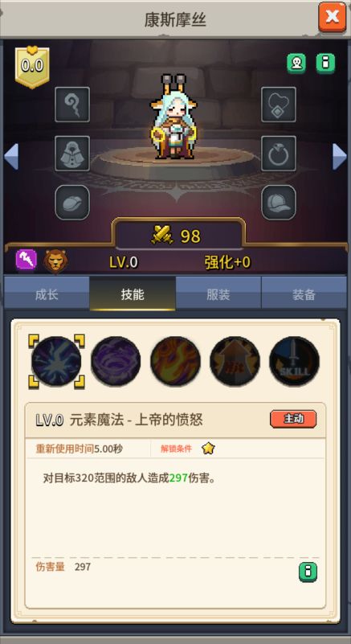The width and height of the screenshot is (351, 644).
Task: Select the sword SKILL icon
Action: click(x=294, y=362)
